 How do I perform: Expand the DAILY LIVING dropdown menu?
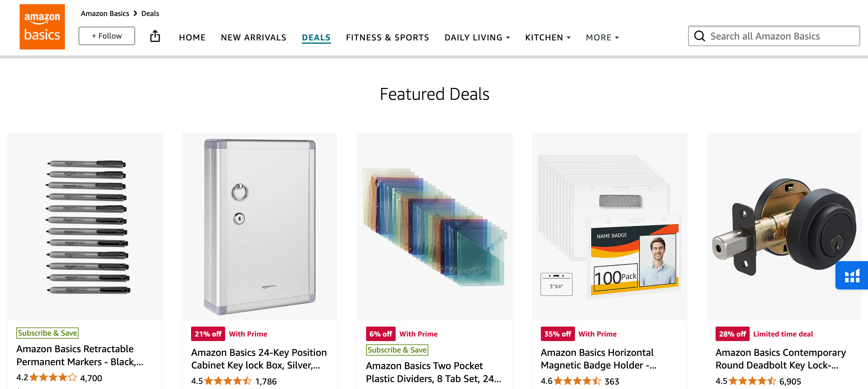(477, 37)
